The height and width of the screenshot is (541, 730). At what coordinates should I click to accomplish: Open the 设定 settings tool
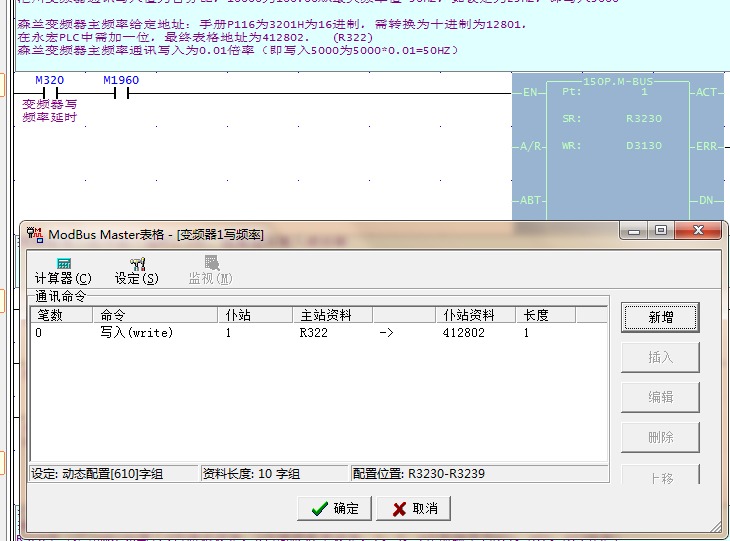(136, 270)
